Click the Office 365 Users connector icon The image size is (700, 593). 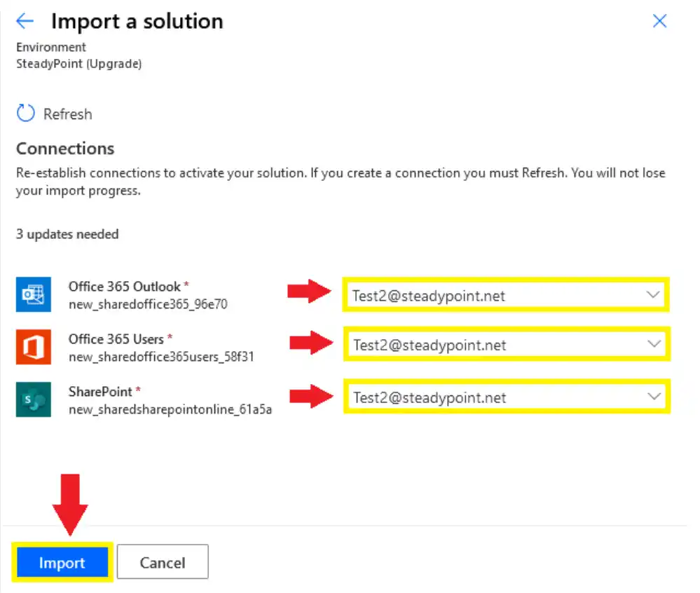click(x=34, y=347)
